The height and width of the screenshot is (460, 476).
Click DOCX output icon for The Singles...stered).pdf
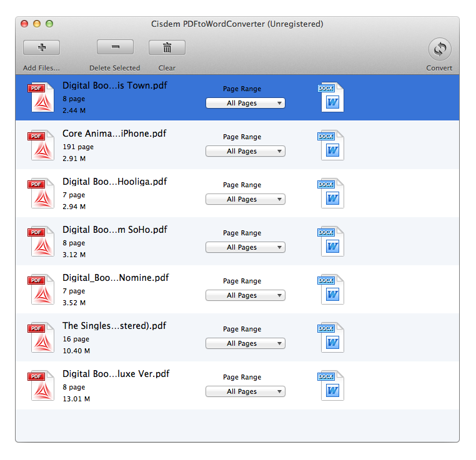330,337
